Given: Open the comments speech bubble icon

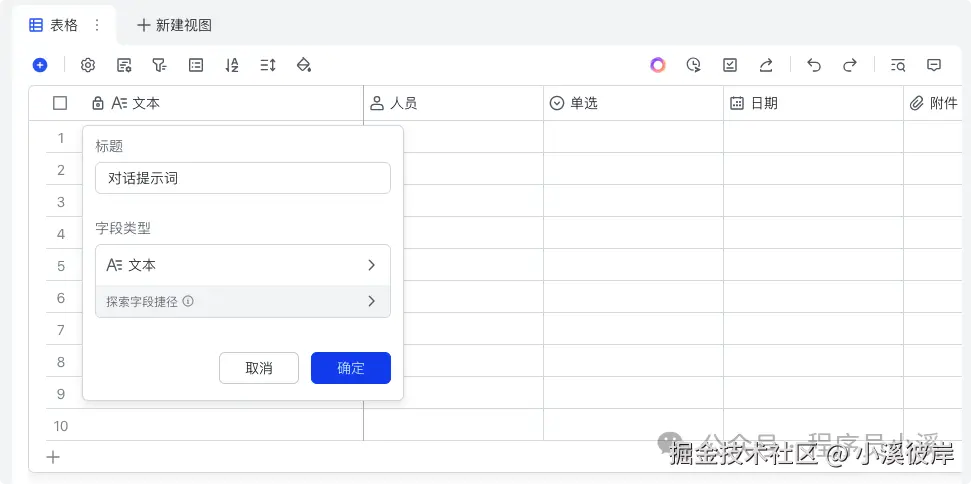Looking at the screenshot, I should (934, 65).
